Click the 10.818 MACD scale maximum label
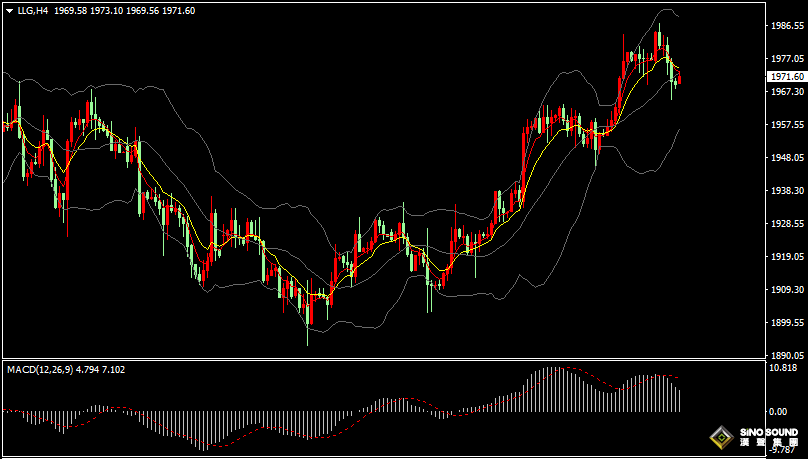 point(783,367)
